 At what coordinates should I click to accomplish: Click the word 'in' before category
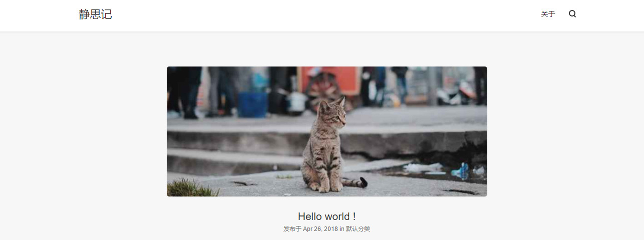[x=342, y=229]
